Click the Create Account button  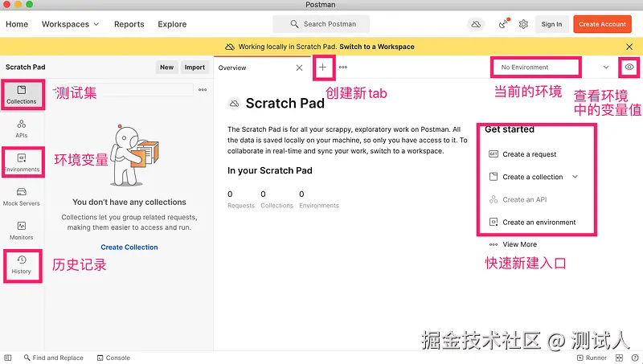point(602,24)
